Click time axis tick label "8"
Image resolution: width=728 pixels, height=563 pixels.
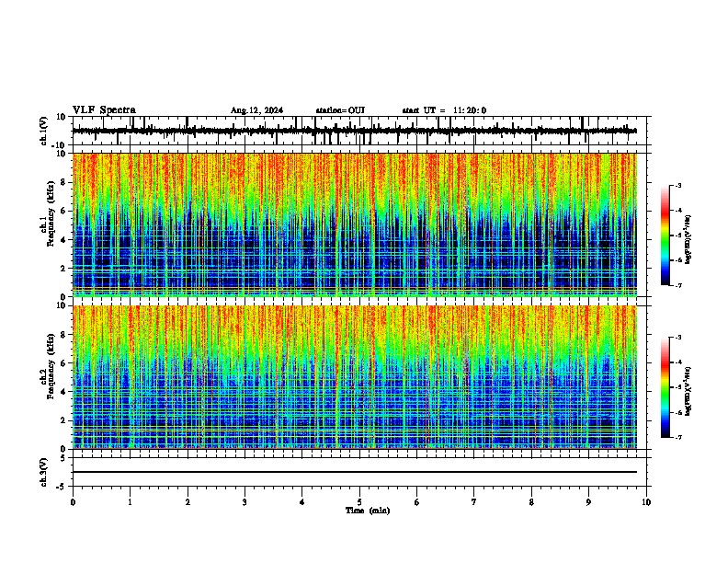point(531,502)
